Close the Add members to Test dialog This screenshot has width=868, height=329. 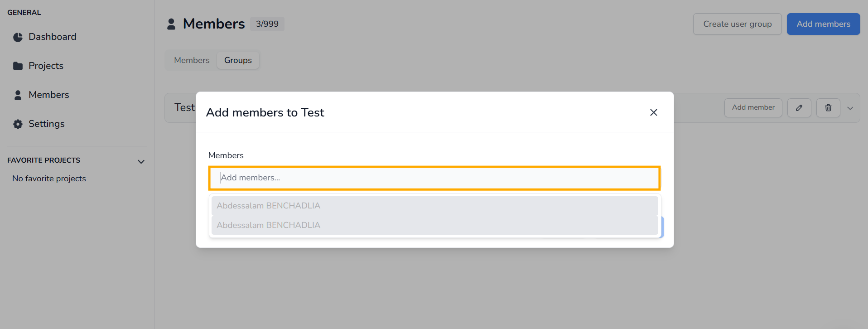tap(653, 112)
